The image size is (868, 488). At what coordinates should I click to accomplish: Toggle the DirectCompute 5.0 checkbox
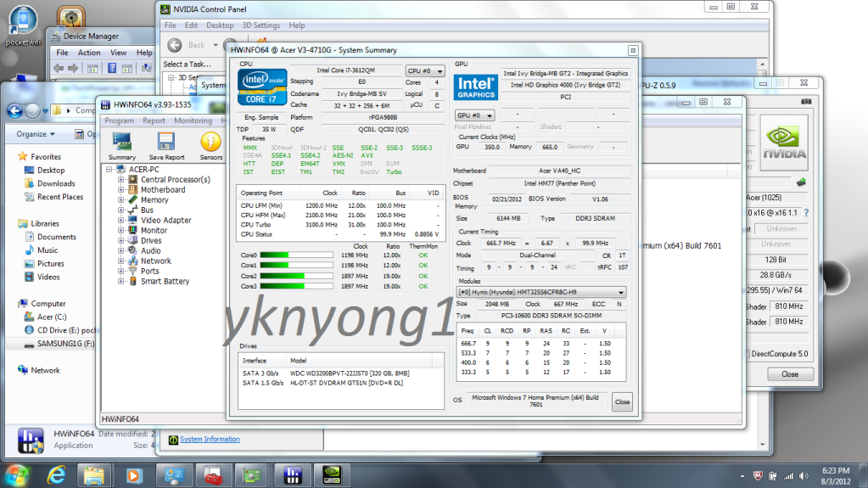(748, 353)
